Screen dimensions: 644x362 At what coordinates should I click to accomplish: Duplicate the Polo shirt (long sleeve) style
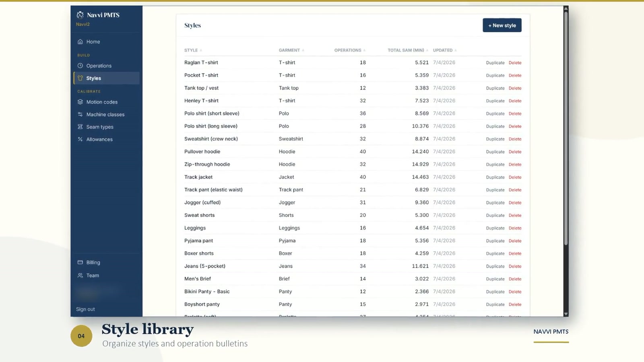(x=495, y=126)
